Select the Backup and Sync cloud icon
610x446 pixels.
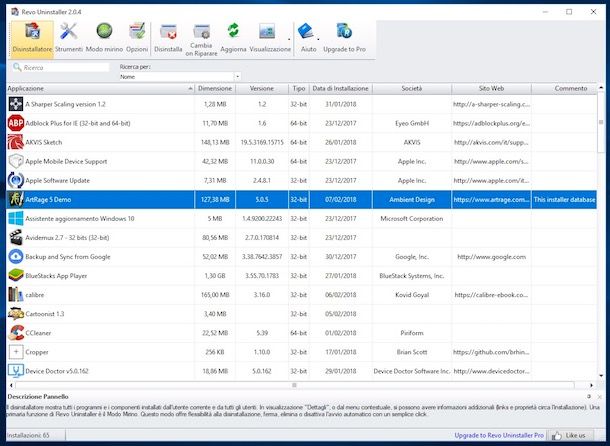[x=16, y=256]
